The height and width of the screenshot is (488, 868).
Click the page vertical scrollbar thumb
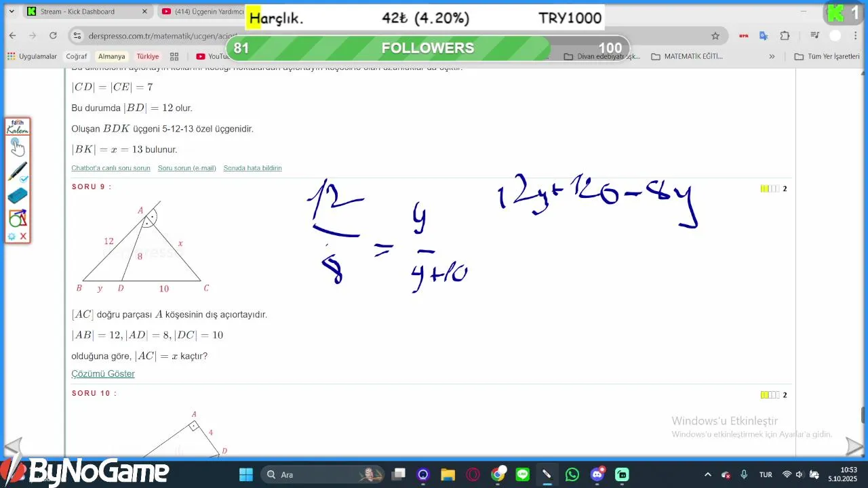[x=863, y=415]
